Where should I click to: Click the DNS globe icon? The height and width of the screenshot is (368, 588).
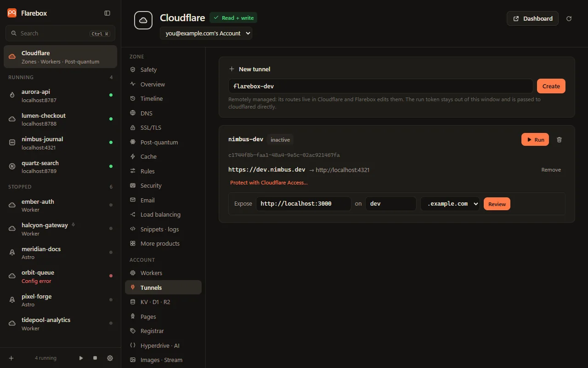pos(133,113)
